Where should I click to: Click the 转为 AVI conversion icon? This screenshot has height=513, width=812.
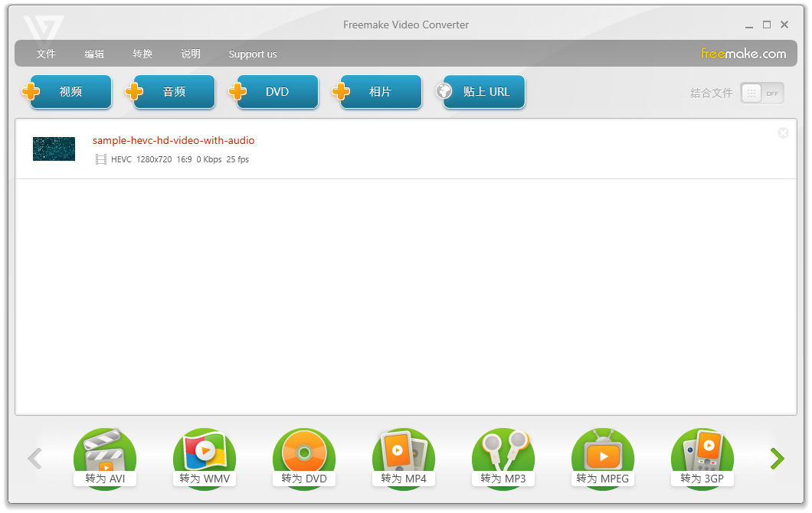(x=105, y=458)
